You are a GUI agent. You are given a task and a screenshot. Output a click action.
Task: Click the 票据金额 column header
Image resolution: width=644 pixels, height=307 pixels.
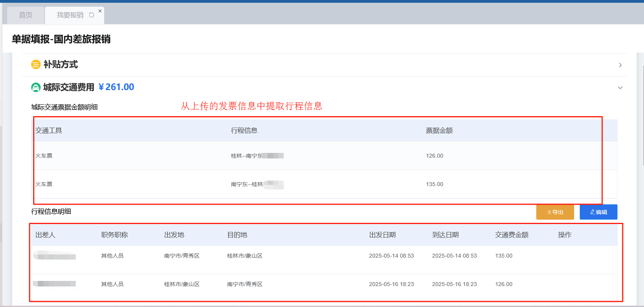click(439, 131)
